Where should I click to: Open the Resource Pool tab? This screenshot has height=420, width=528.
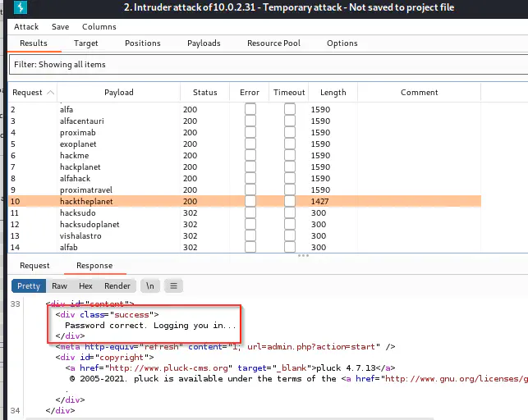click(x=273, y=43)
